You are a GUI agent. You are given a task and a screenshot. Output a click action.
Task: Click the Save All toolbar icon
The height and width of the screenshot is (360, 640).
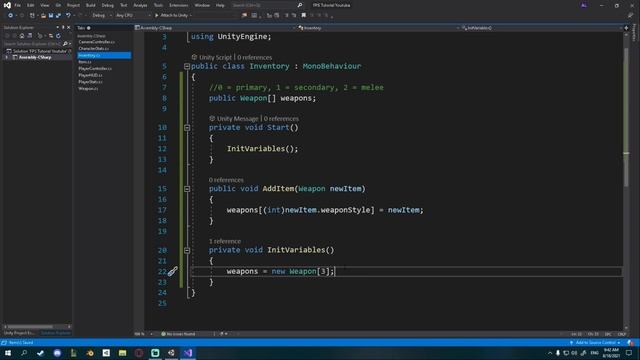(58, 16)
